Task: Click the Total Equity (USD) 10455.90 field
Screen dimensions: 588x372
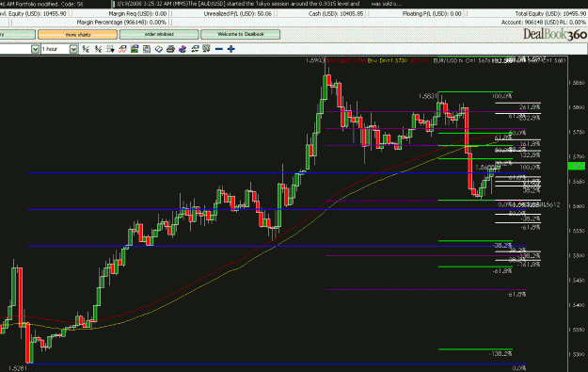Action: click(551, 13)
